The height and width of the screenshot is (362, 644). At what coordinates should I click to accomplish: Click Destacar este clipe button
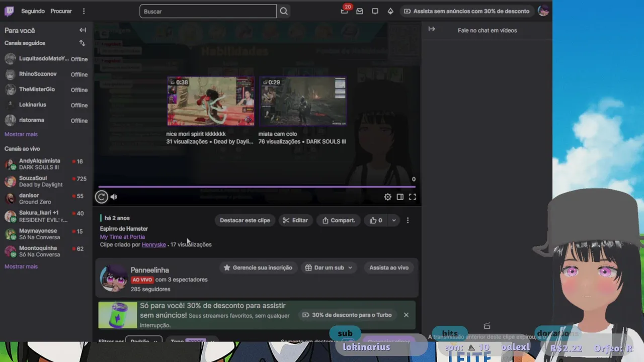click(245, 220)
